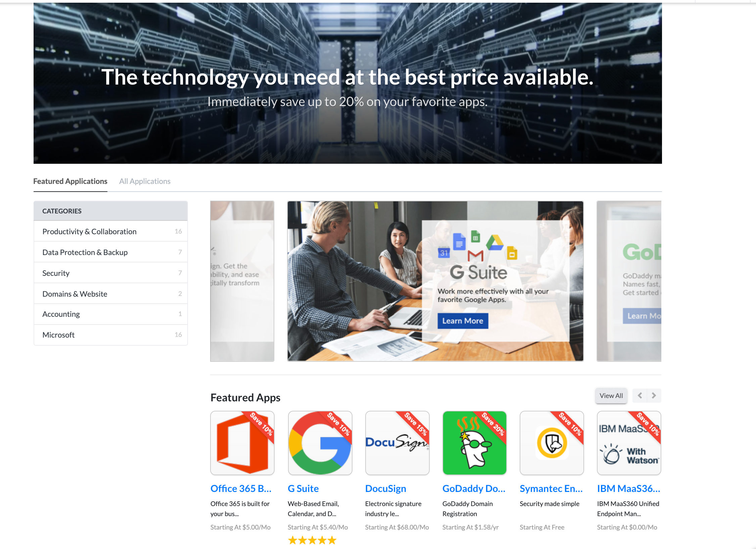Image resolution: width=756 pixels, height=549 pixels.
Task: Switch to the All Applications tab
Action: click(145, 181)
